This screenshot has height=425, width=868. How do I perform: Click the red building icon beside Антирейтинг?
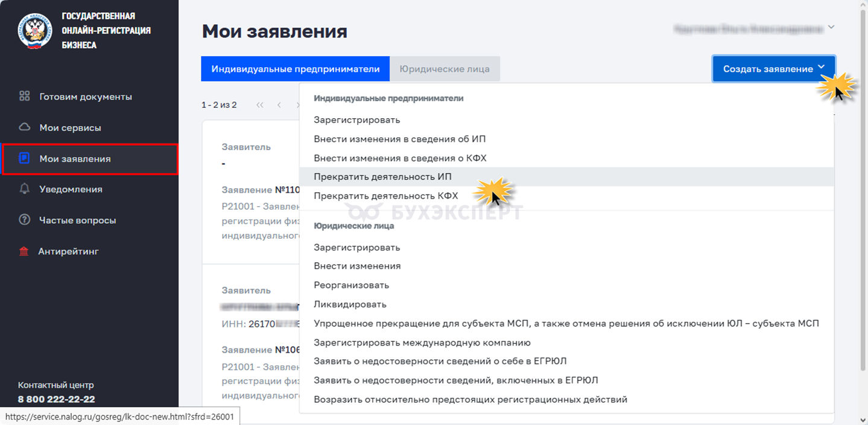click(x=24, y=251)
